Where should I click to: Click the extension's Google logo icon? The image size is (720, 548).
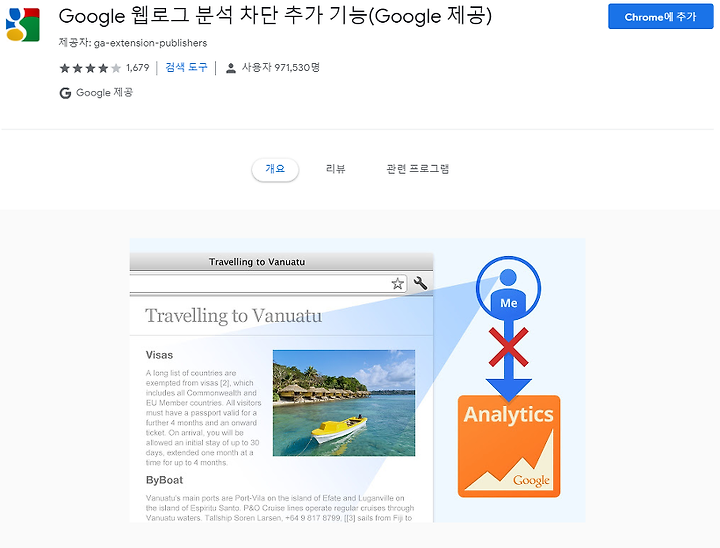[22, 25]
